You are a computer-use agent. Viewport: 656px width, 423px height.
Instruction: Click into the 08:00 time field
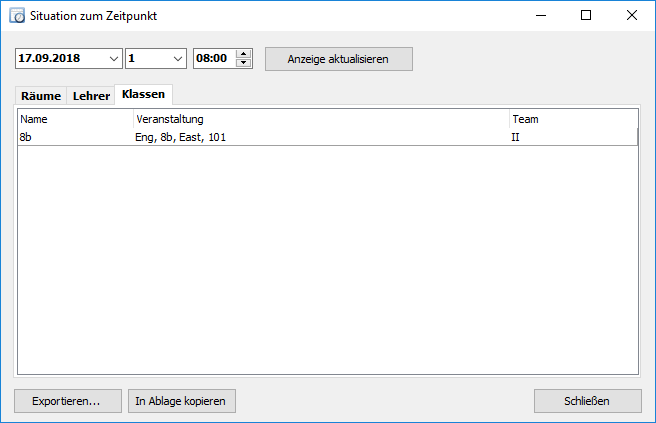(215, 59)
